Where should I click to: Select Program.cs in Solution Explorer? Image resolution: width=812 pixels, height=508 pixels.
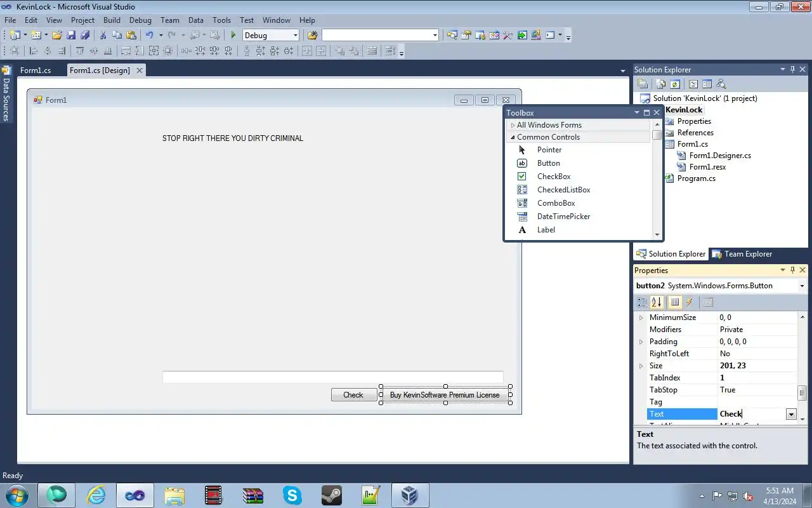point(696,178)
